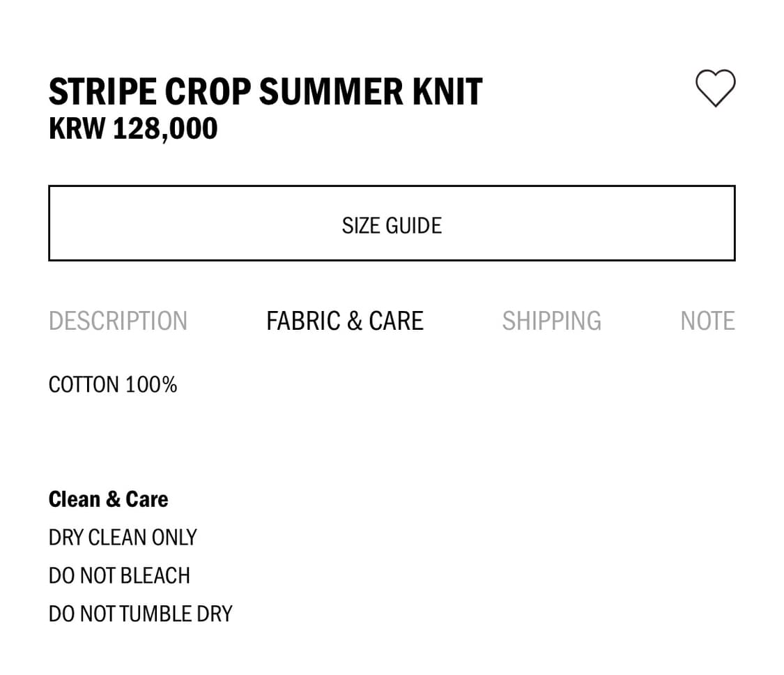Click the KRW 128,000 price
Image resolution: width=784 pixels, height=675 pixels.
click(133, 129)
